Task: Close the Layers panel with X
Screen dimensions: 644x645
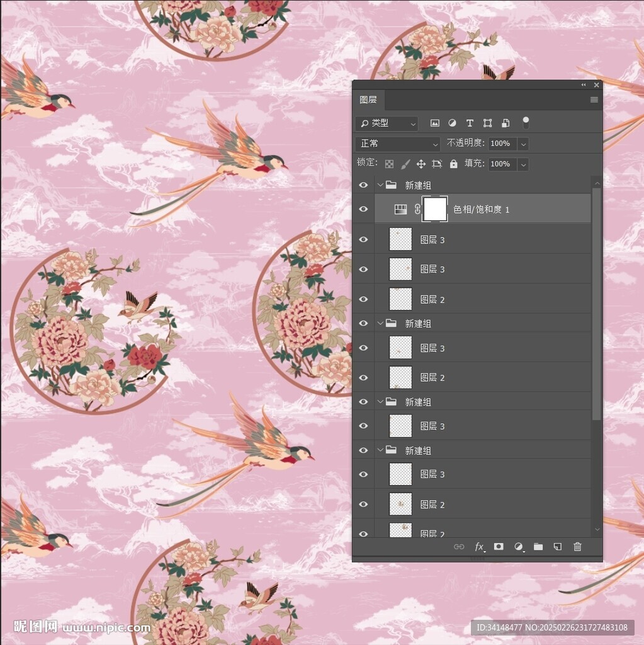Action: coord(596,85)
